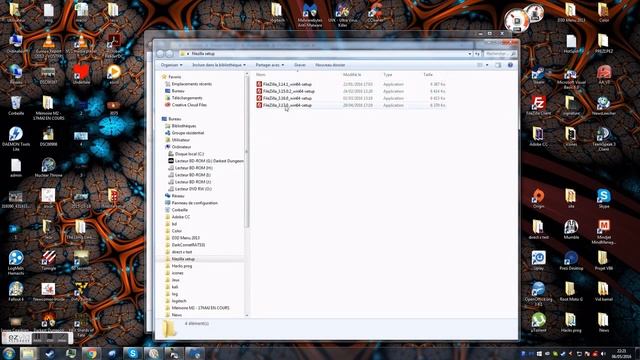Open the FileZilla Client desktop shortcut
The height and width of the screenshot is (360, 640).
[538, 105]
